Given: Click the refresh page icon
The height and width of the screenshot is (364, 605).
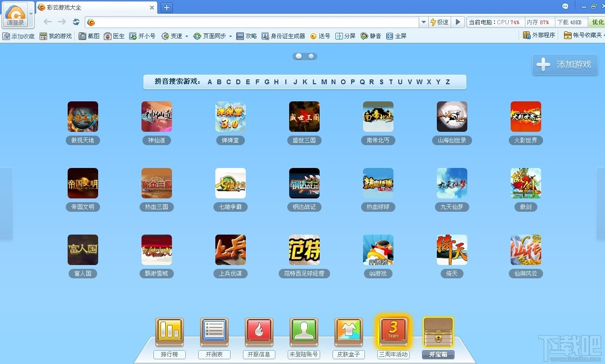Looking at the screenshot, I should point(76,22).
